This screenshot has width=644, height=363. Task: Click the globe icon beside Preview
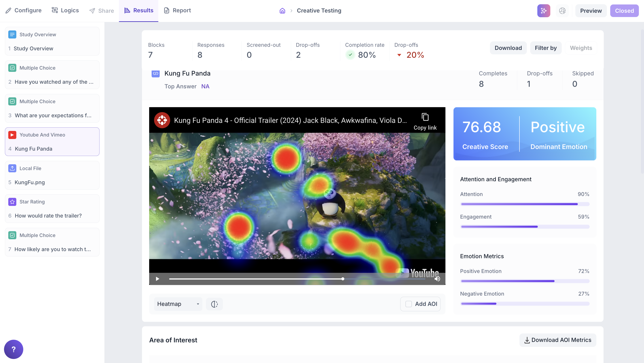[x=562, y=11]
